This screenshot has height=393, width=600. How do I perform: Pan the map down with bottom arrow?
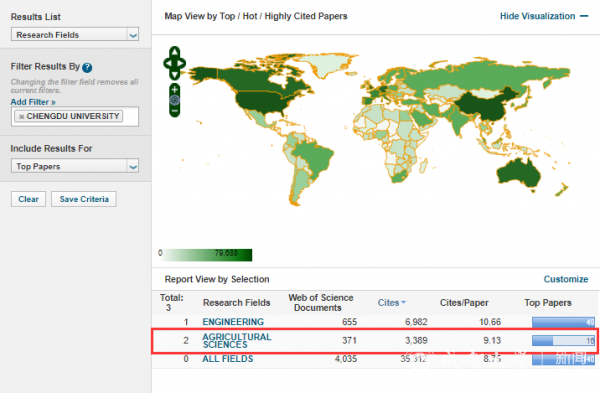[x=174, y=75]
